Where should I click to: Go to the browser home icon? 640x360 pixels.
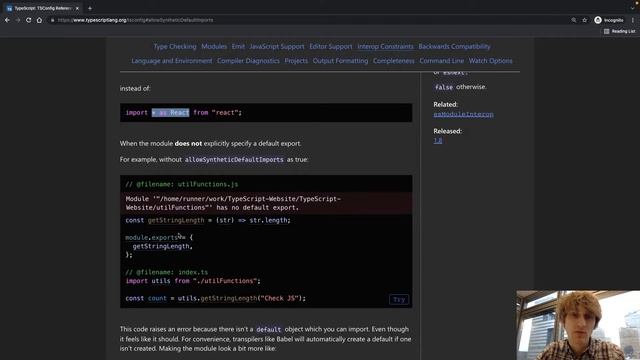(39, 20)
